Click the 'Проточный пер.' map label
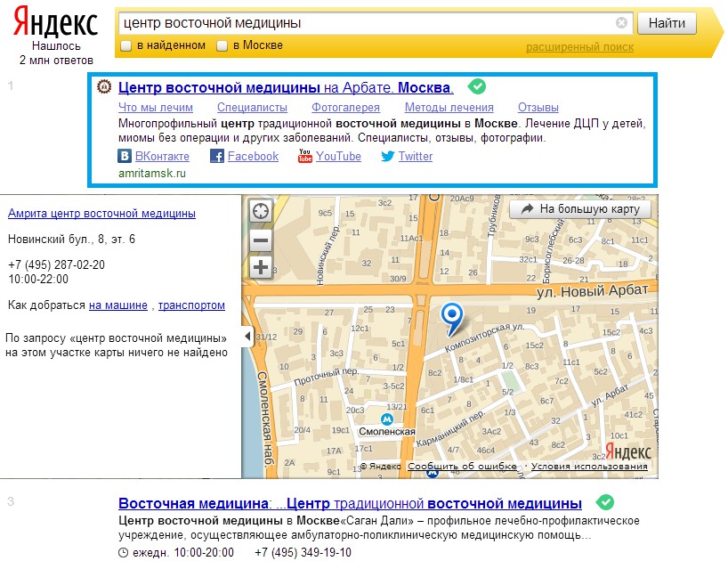The width and height of the screenshot is (728, 561). [327, 377]
